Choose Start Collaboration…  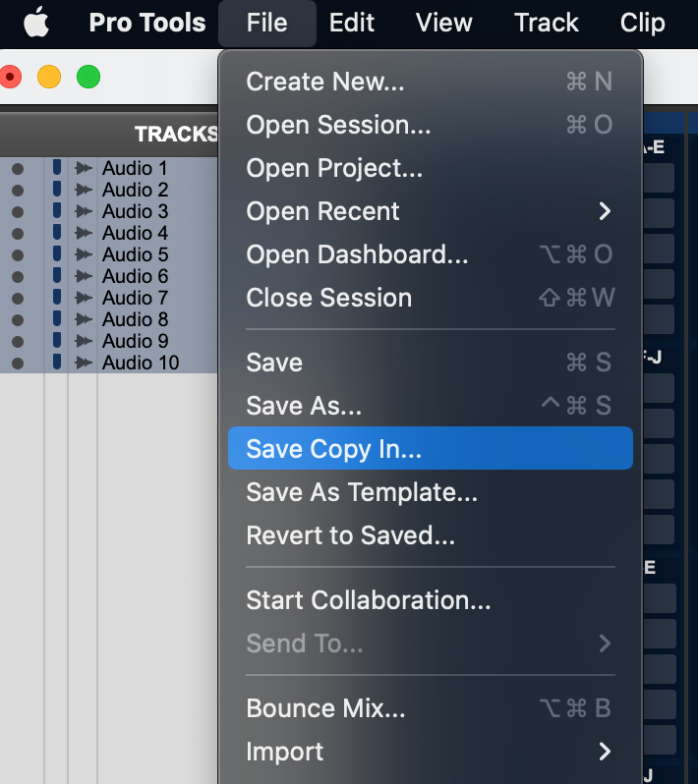pos(431,600)
